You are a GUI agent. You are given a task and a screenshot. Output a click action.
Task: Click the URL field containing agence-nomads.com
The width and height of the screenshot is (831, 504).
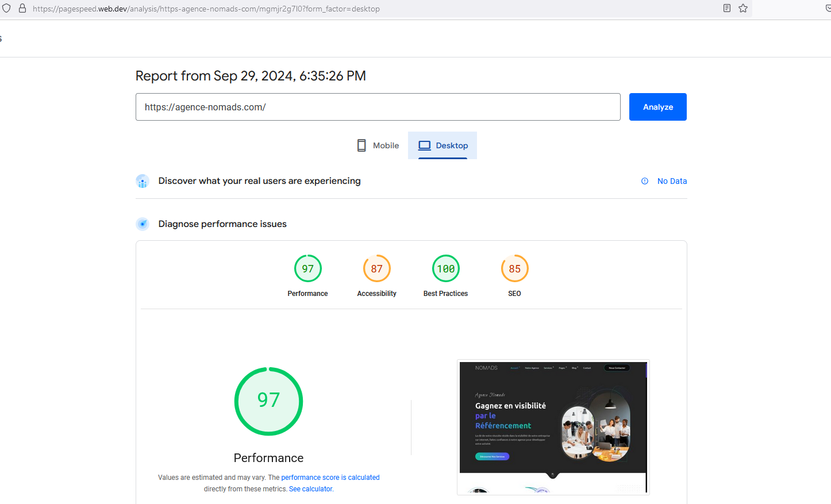pyautogui.click(x=378, y=107)
